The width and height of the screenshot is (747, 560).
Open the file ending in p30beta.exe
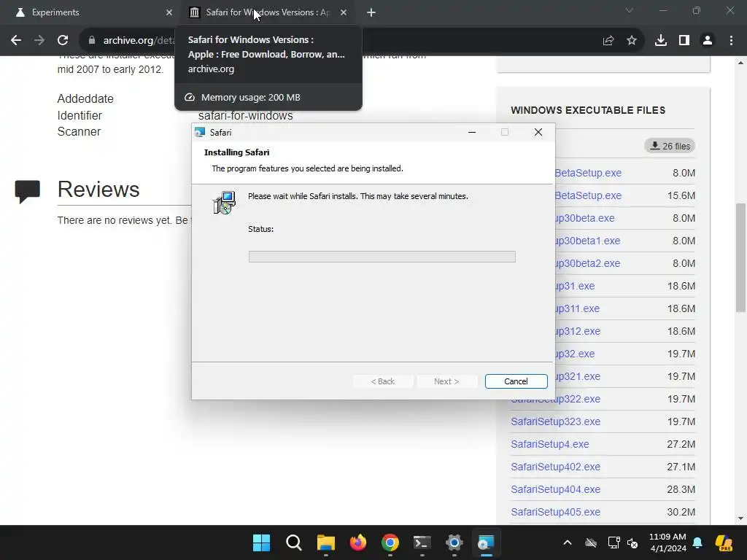coord(584,218)
